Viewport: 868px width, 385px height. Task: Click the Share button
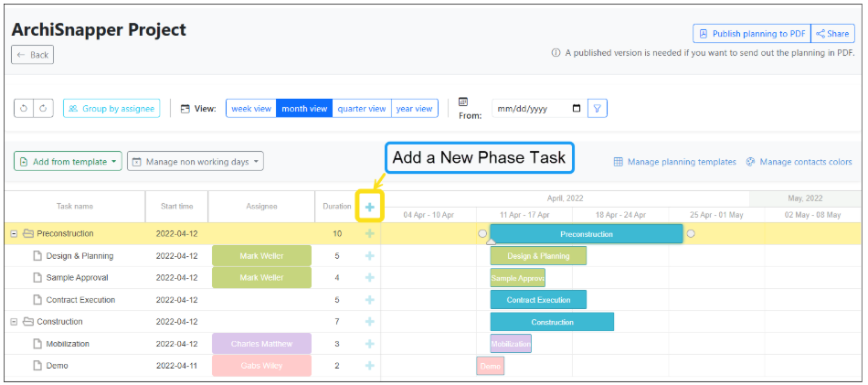(x=833, y=33)
